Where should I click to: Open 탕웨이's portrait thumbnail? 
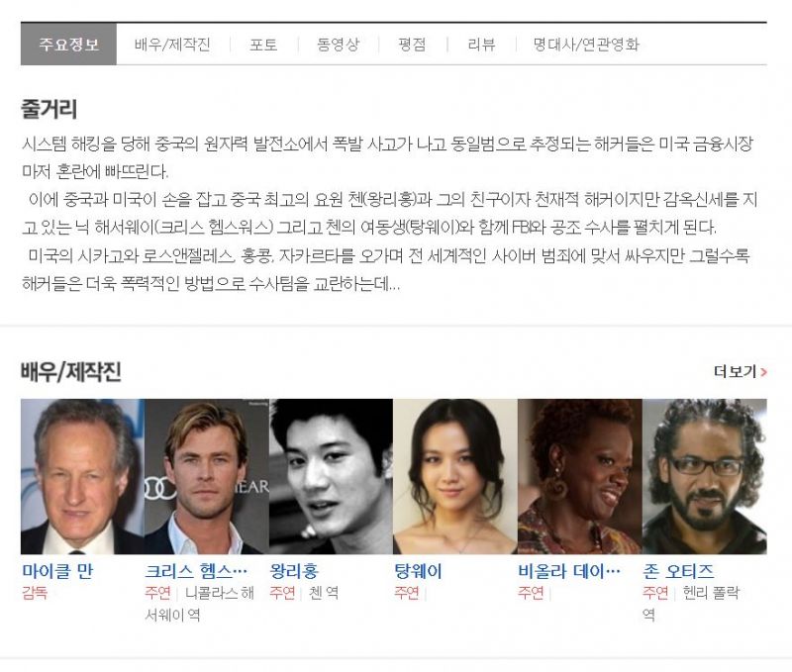pos(455,476)
